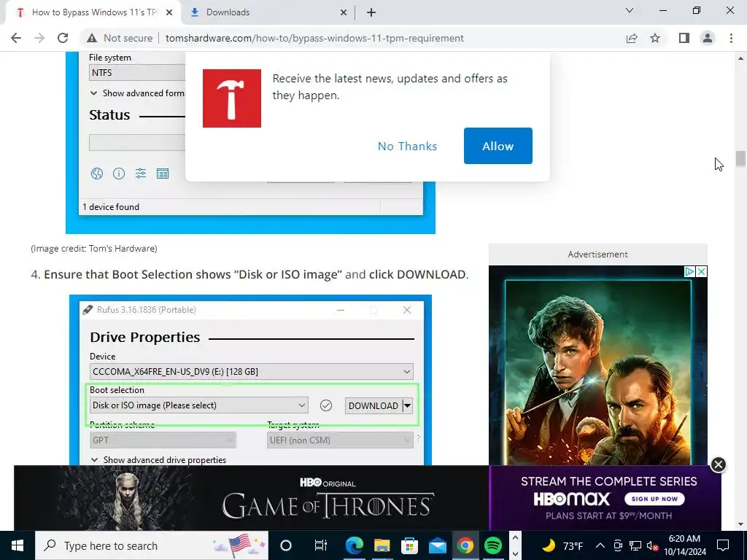Close the Downloads tab
747x560 pixels.
coord(344,13)
